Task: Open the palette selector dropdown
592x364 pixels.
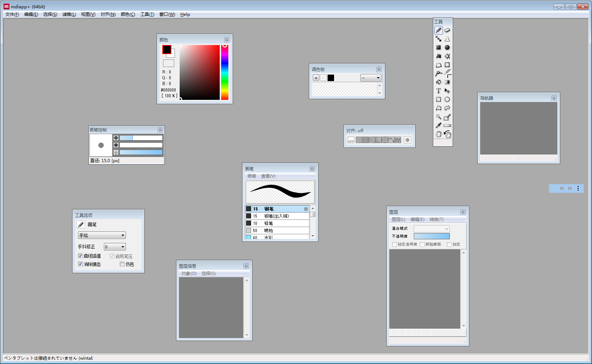Action: pos(370,78)
